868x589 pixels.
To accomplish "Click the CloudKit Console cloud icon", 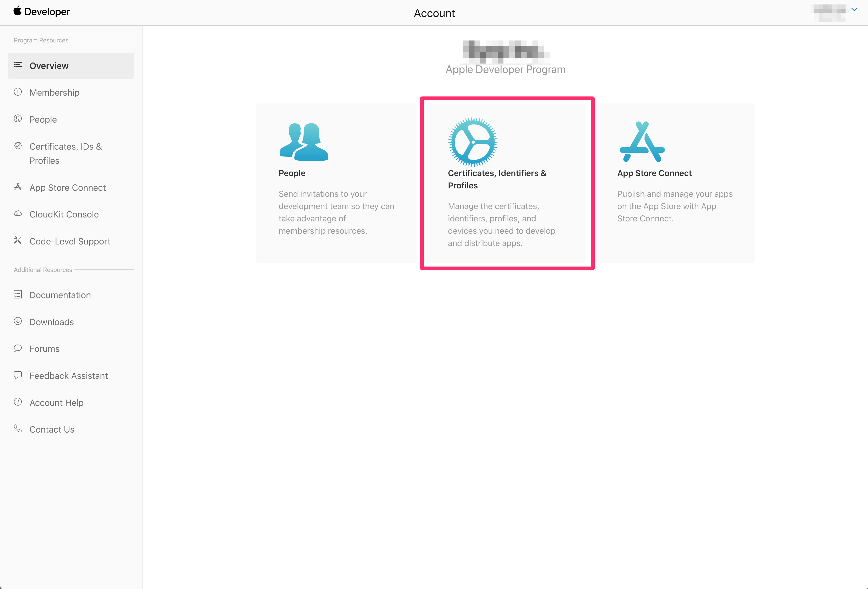I will pyautogui.click(x=18, y=214).
